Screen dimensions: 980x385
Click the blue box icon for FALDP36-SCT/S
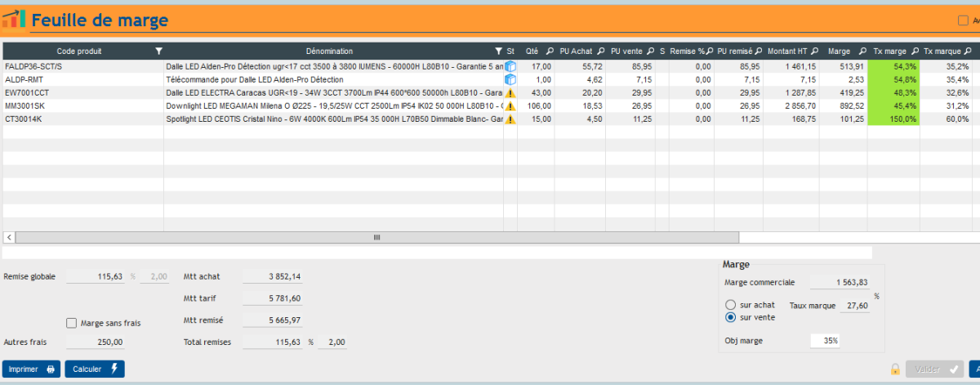pos(510,66)
